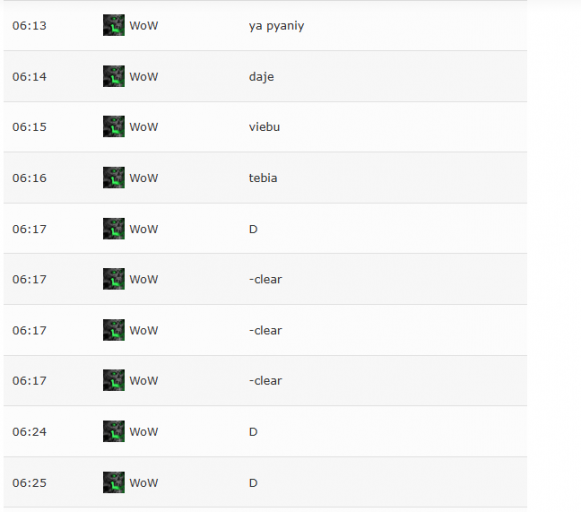Viewport: 581px width, 512px height.
Task: Select the "daje" chat message text
Action: (262, 77)
